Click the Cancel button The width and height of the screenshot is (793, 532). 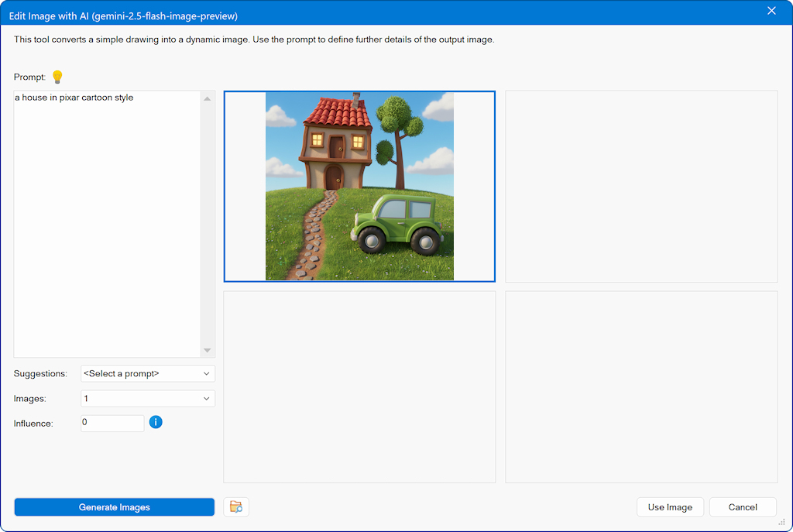[x=743, y=507]
